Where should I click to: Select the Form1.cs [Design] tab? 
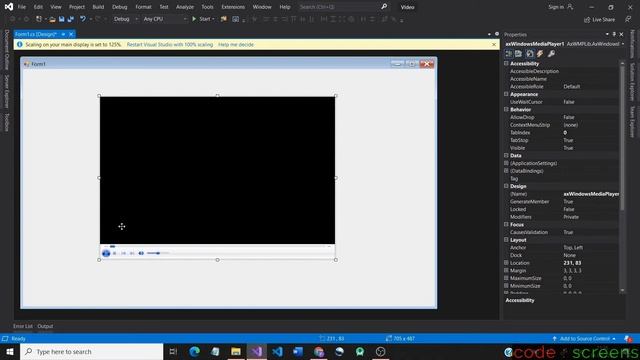point(36,34)
